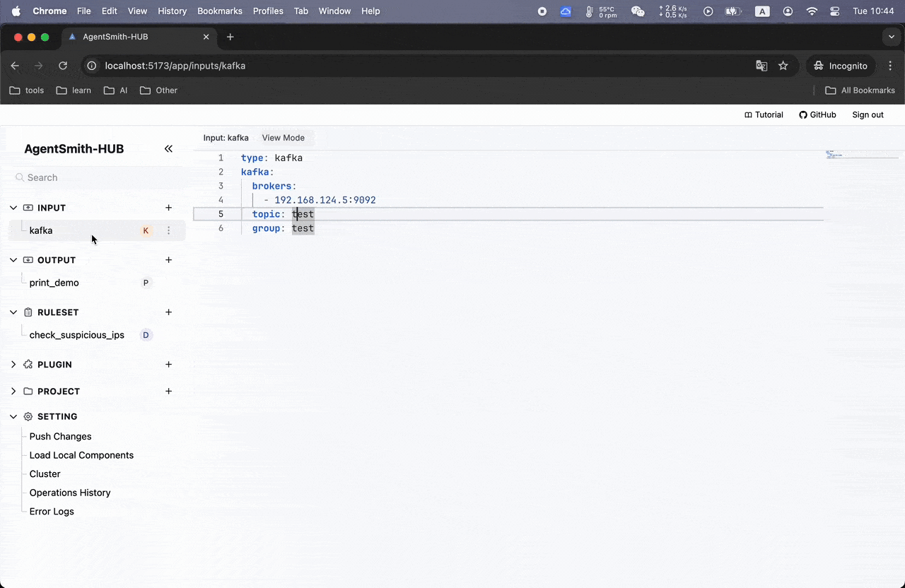Add new PROJECT with plus icon
This screenshot has height=588, width=905.
click(168, 392)
